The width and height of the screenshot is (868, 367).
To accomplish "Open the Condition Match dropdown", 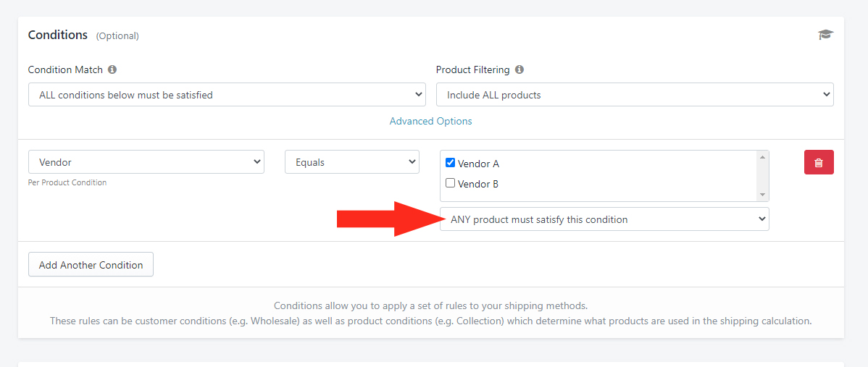I will point(227,95).
